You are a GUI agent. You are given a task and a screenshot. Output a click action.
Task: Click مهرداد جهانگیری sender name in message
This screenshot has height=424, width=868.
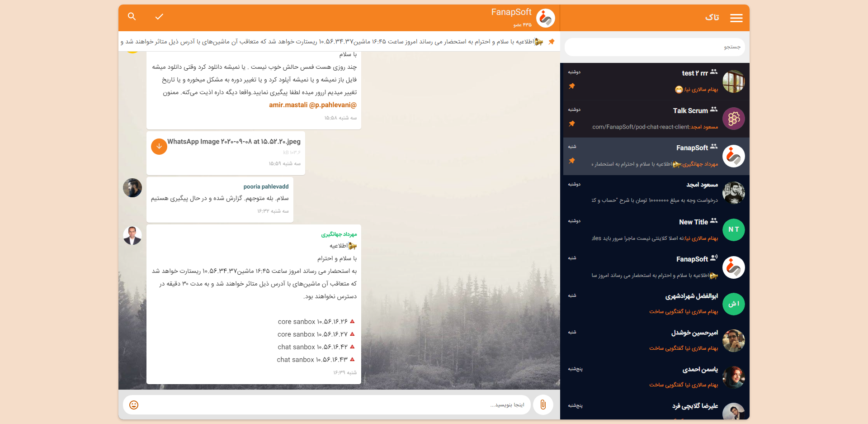pyautogui.click(x=339, y=234)
